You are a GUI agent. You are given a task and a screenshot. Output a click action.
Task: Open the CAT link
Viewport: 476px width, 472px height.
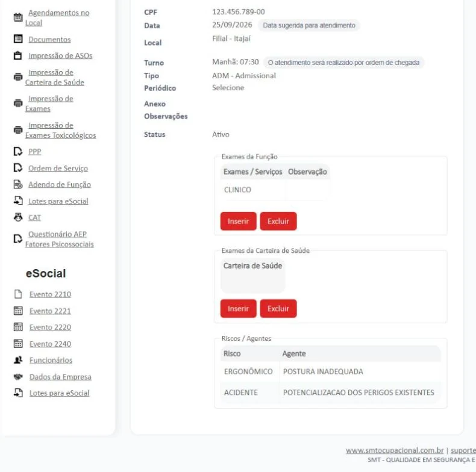tap(34, 217)
